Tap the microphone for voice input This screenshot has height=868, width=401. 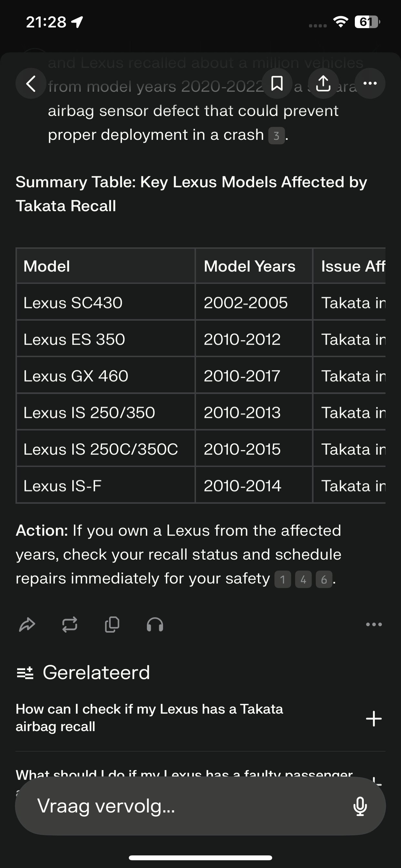(360, 806)
